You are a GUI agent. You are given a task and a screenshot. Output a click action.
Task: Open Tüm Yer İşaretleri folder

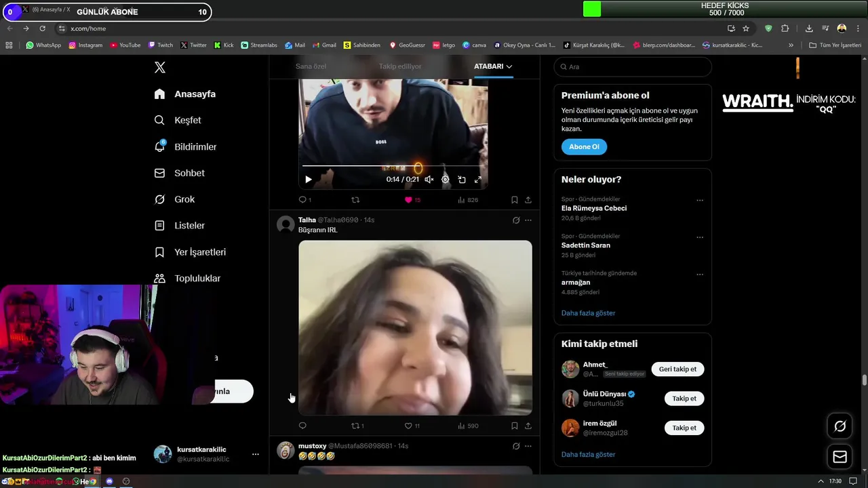pos(835,45)
